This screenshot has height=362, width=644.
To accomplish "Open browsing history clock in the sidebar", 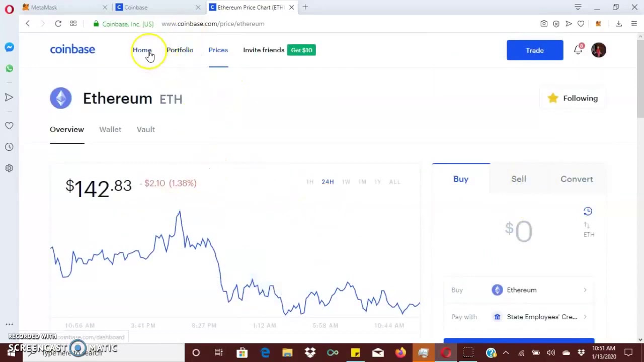I will [9, 147].
